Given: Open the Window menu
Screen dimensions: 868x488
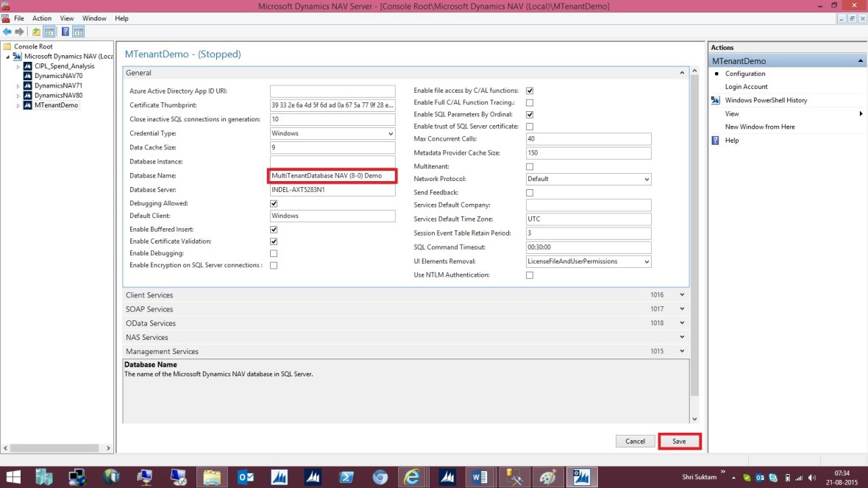Looking at the screenshot, I should tap(94, 18).
